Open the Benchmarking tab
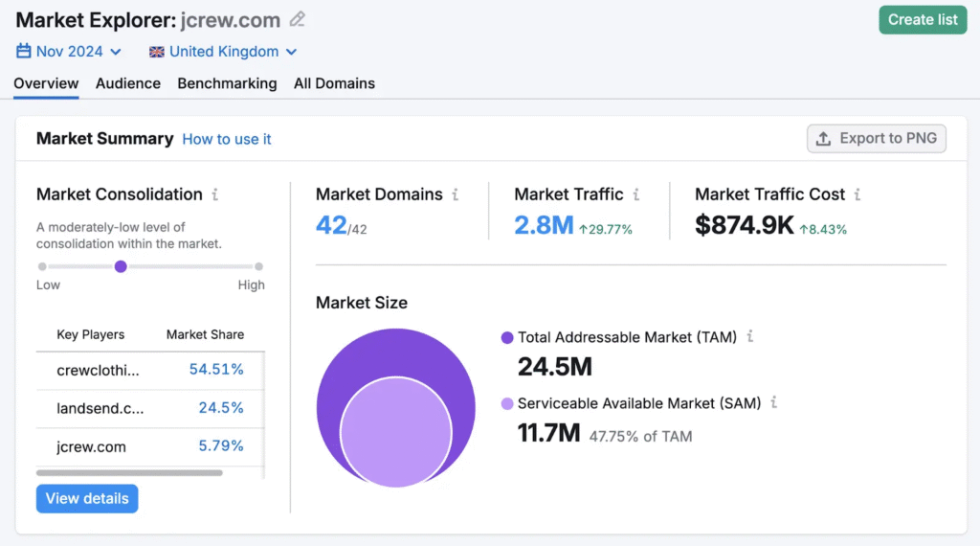 (x=227, y=83)
